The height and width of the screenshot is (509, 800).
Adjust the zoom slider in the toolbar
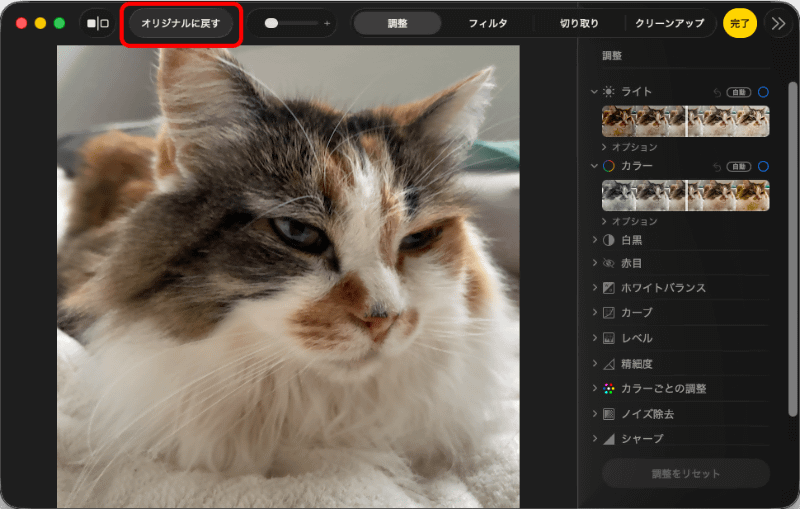pos(291,23)
